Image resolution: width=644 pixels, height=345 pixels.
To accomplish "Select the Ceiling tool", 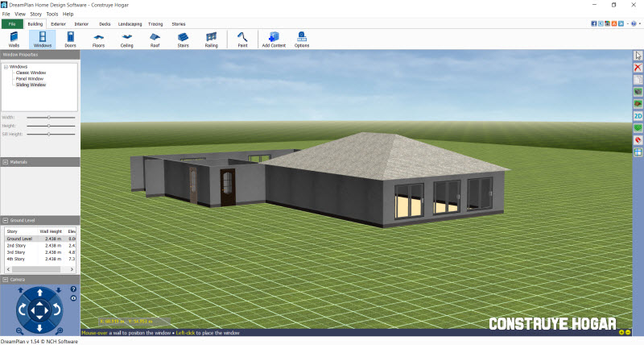I will [x=127, y=39].
